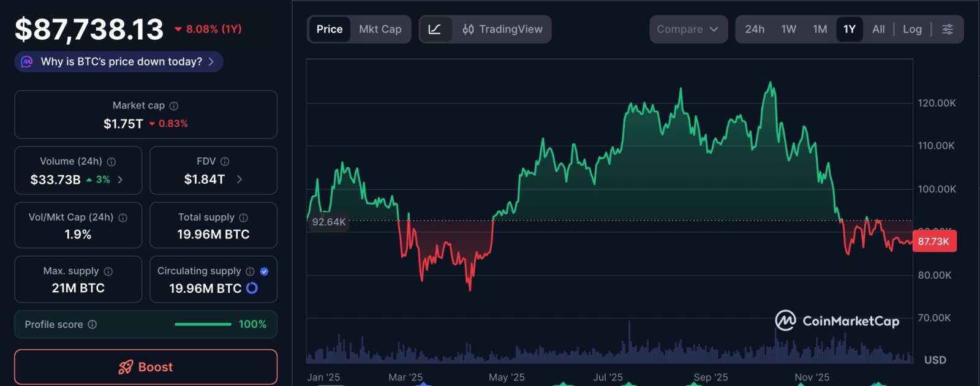Open the Profile score info icon
This screenshot has width=980, height=386.
(92, 325)
